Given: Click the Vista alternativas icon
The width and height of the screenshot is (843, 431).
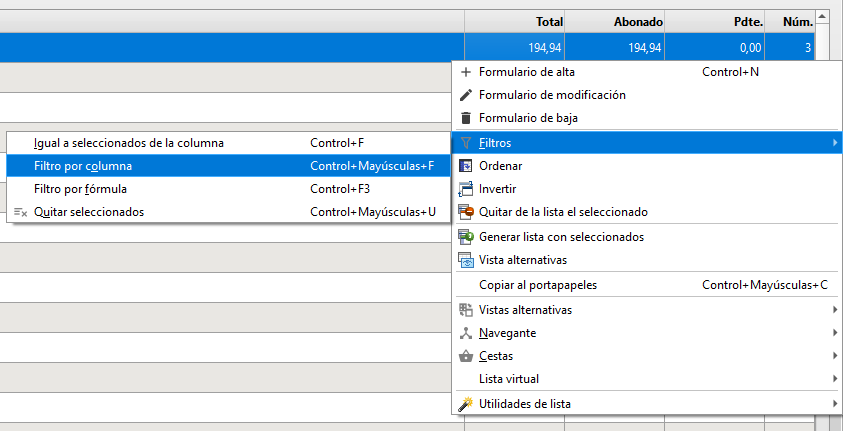Looking at the screenshot, I should pos(465,260).
